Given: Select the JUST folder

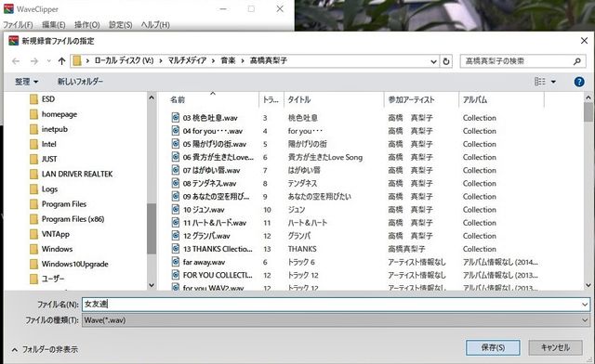Looking at the screenshot, I should point(44,160).
